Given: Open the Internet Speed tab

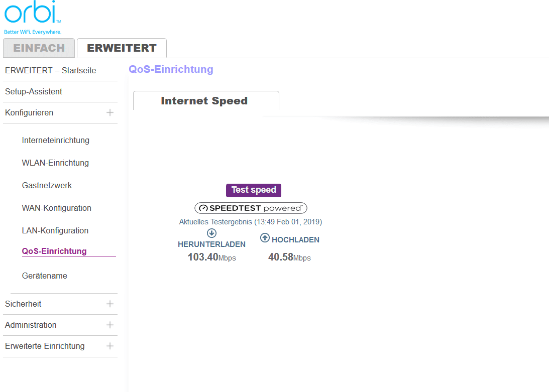Looking at the screenshot, I should click(204, 101).
